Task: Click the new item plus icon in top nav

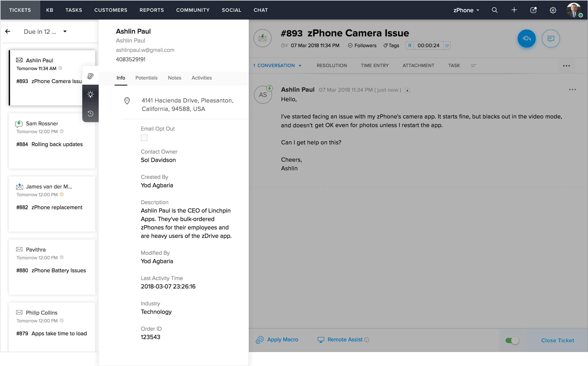Action: tap(514, 10)
